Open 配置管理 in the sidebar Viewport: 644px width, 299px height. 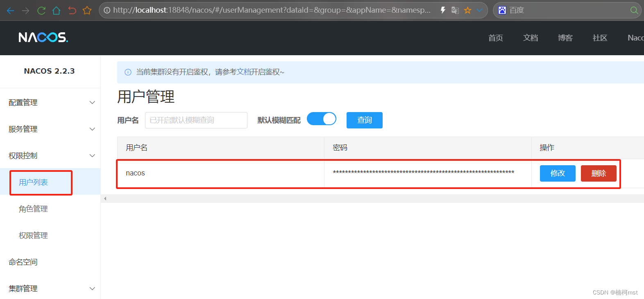(x=23, y=103)
